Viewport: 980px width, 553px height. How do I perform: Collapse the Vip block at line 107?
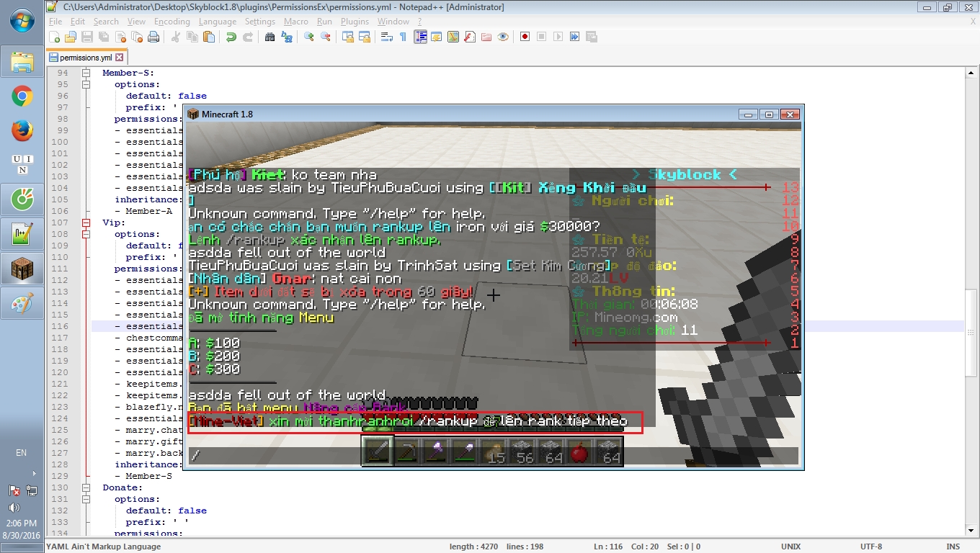click(x=86, y=222)
